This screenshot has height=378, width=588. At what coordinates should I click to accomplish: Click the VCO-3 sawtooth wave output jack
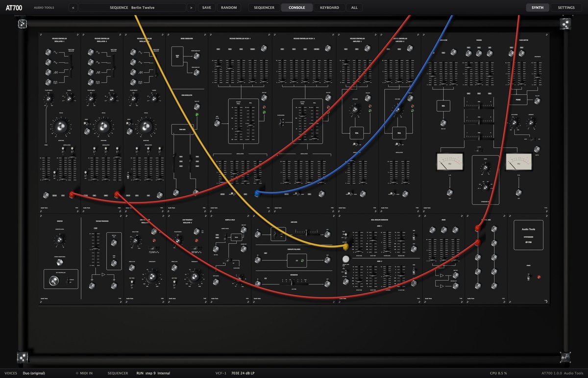click(x=134, y=72)
